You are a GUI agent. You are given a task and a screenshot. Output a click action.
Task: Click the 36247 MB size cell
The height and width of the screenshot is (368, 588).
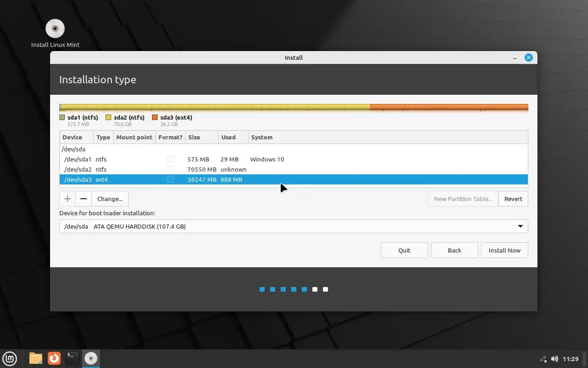tap(202, 179)
